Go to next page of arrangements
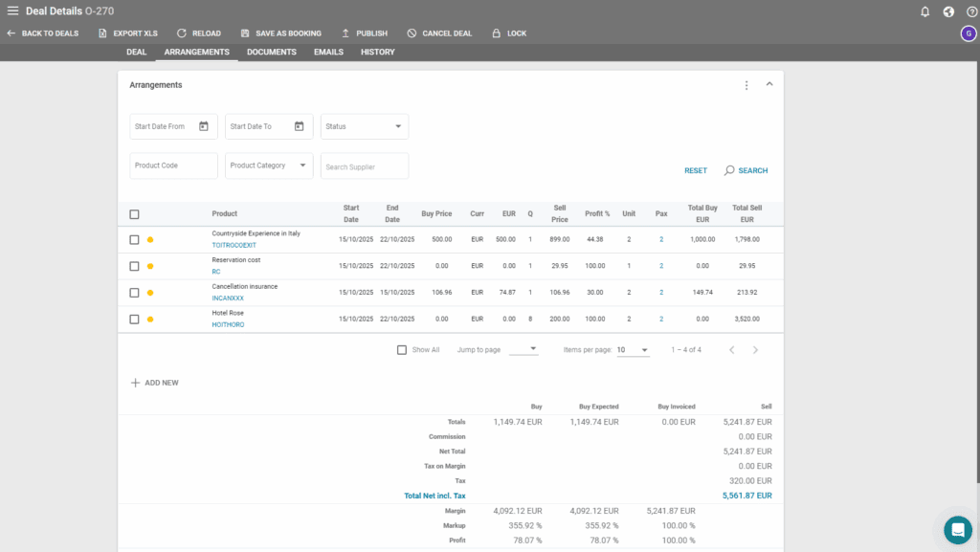 [x=755, y=350]
